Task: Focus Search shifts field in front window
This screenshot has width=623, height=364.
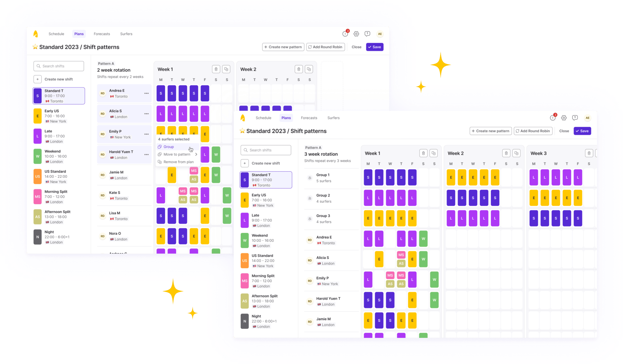Action: tap(266, 150)
